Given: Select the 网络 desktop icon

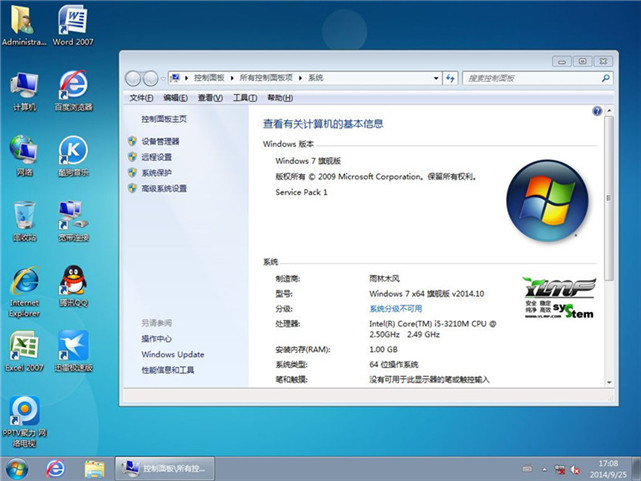Looking at the screenshot, I should (25, 156).
